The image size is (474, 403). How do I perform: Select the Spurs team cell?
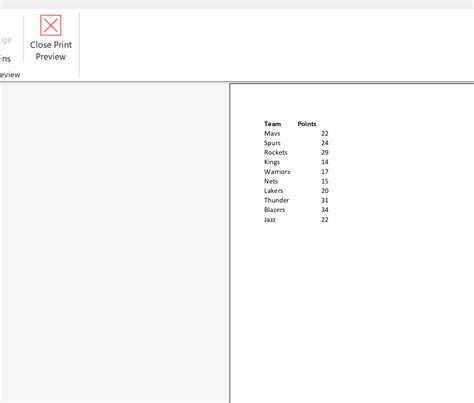[x=272, y=143]
